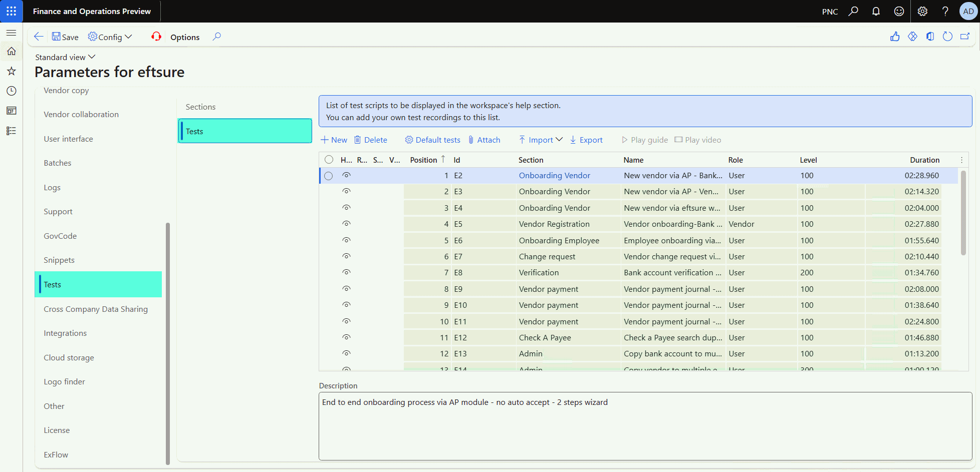980x472 pixels.
Task: Toggle the eye icon on the E6 row
Action: point(346,240)
